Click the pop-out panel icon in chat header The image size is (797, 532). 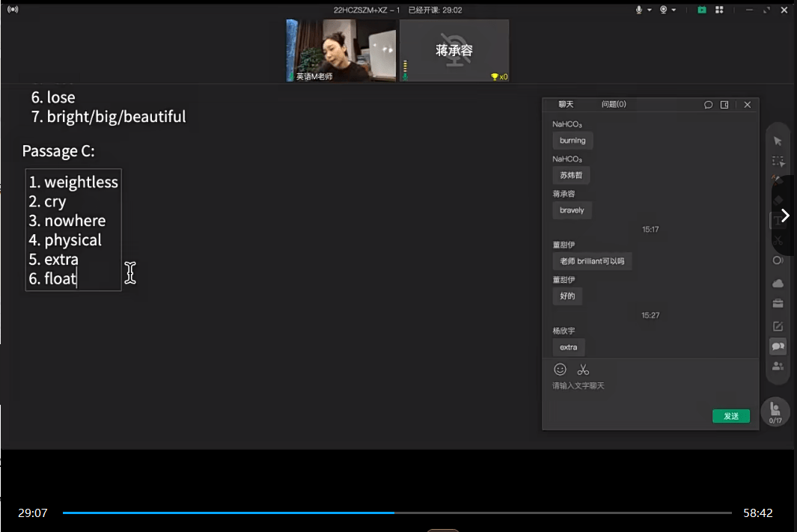click(x=724, y=105)
